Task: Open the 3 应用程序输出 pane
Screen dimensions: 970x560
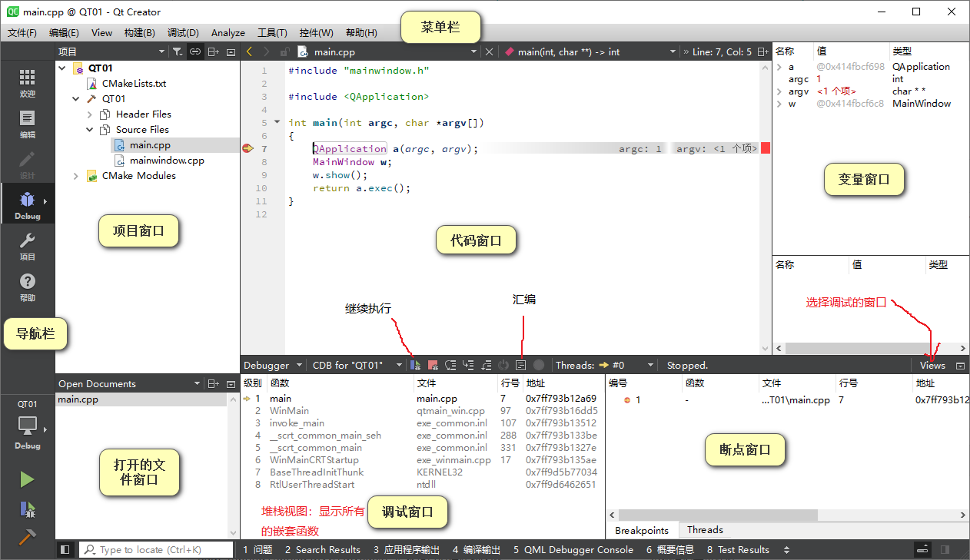Action: 407,550
